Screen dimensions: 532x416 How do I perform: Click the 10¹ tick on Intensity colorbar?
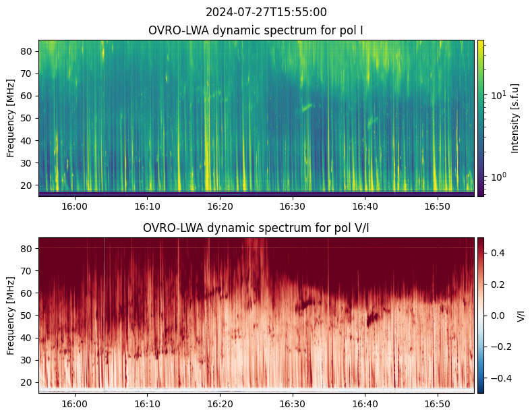pyautogui.click(x=496, y=95)
